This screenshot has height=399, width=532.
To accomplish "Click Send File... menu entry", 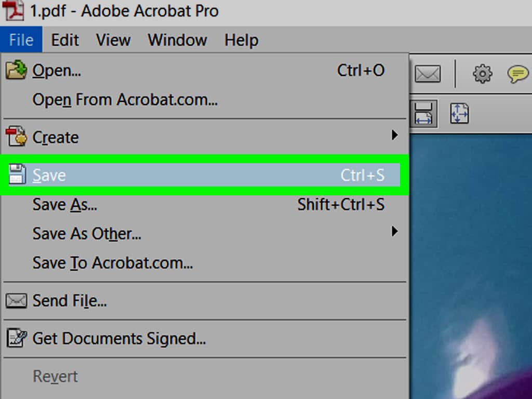I will 69,300.
